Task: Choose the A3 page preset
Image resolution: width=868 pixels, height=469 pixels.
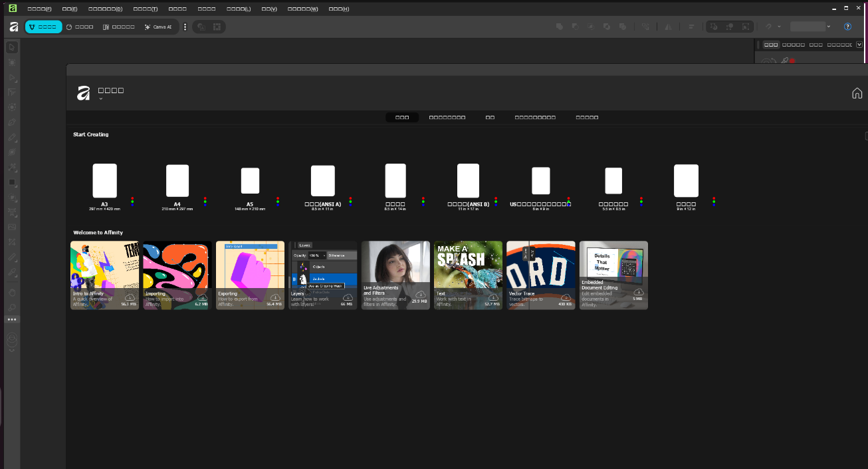Action: pos(104,181)
